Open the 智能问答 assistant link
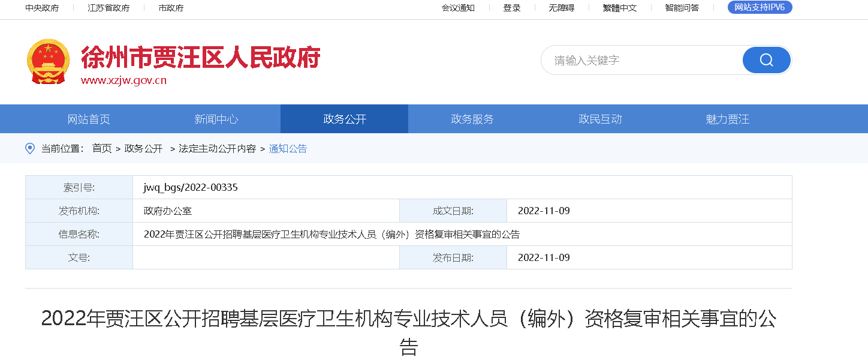The height and width of the screenshot is (363, 868). [682, 8]
